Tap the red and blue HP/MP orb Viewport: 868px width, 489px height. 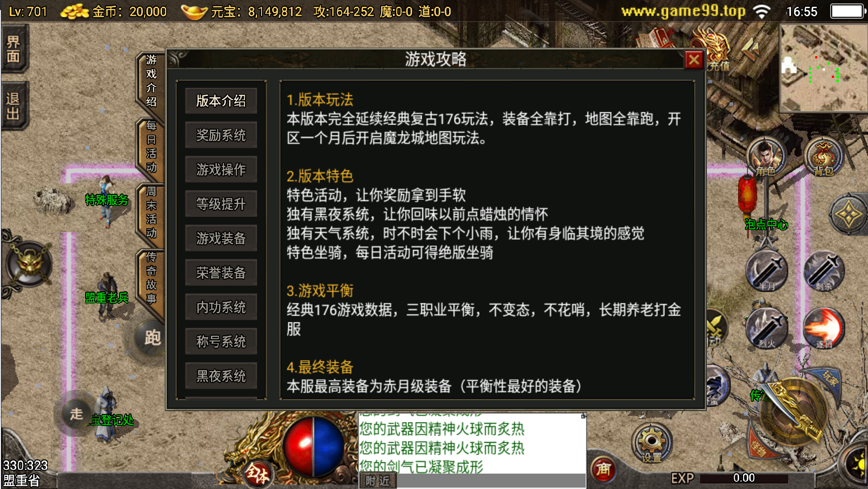313,446
